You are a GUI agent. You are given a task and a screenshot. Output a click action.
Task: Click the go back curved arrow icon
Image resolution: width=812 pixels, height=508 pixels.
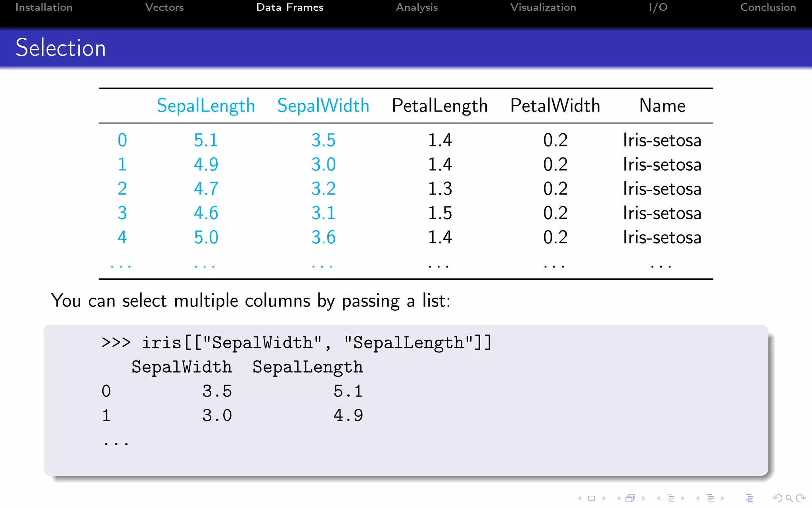[777, 498]
